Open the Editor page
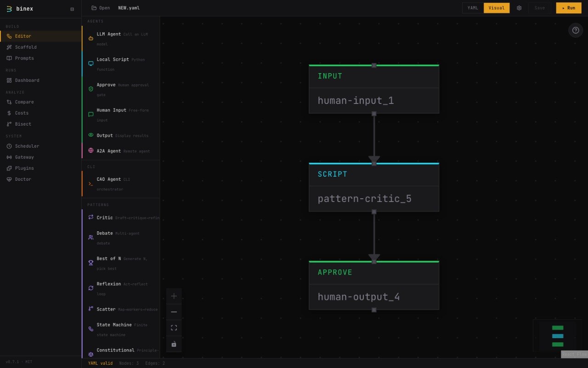The image size is (588, 368). tap(41, 36)
